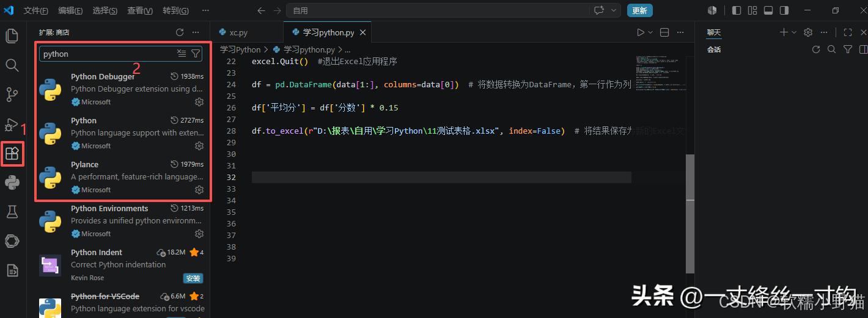This screenshot has width=868, height=318.
Task: Open customize layout options
Action: 752,10
